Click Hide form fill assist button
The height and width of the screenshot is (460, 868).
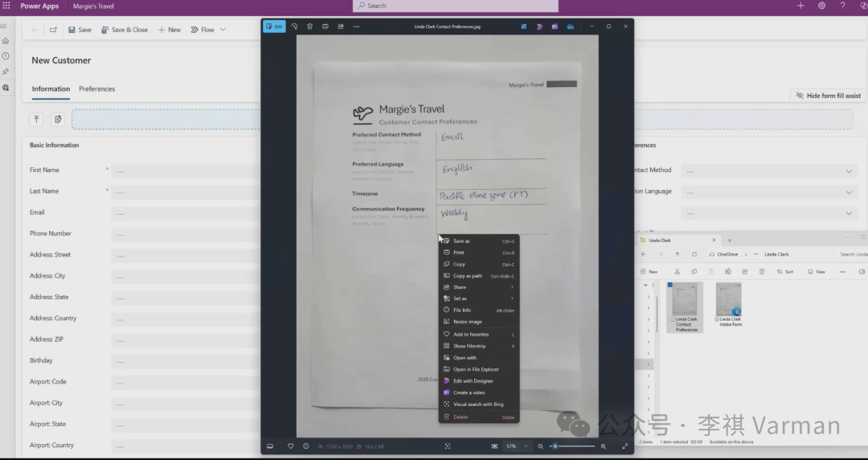(828, 96)
